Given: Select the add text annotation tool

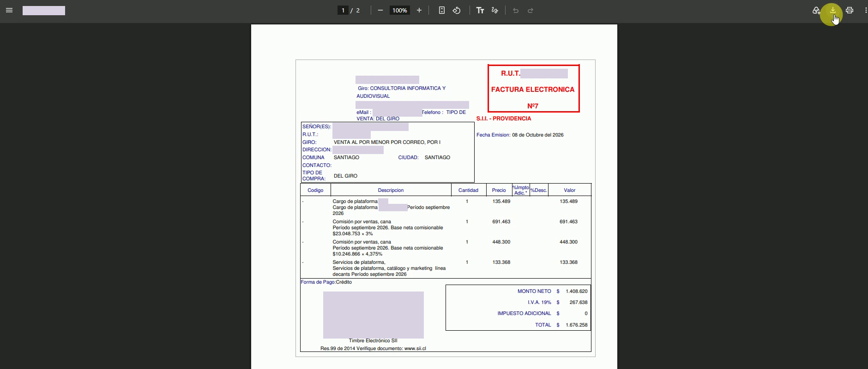Looking at the screenshot, I should (480, 10).
